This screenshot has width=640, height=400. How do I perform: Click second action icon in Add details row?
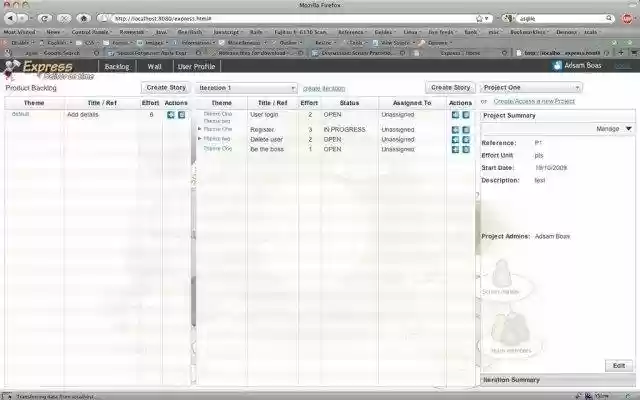coord(181,115)
